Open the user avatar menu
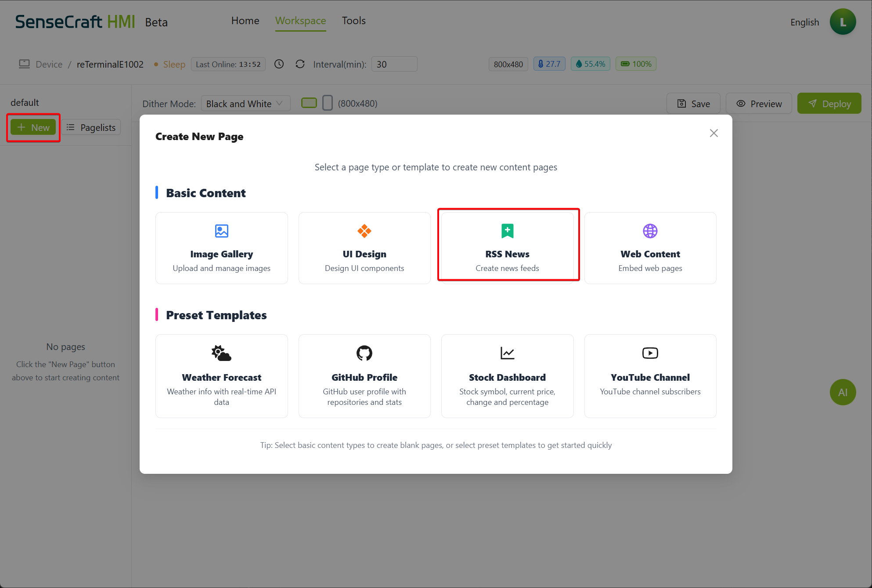Screen dimensions: 872x588 (x=843, y=22)
